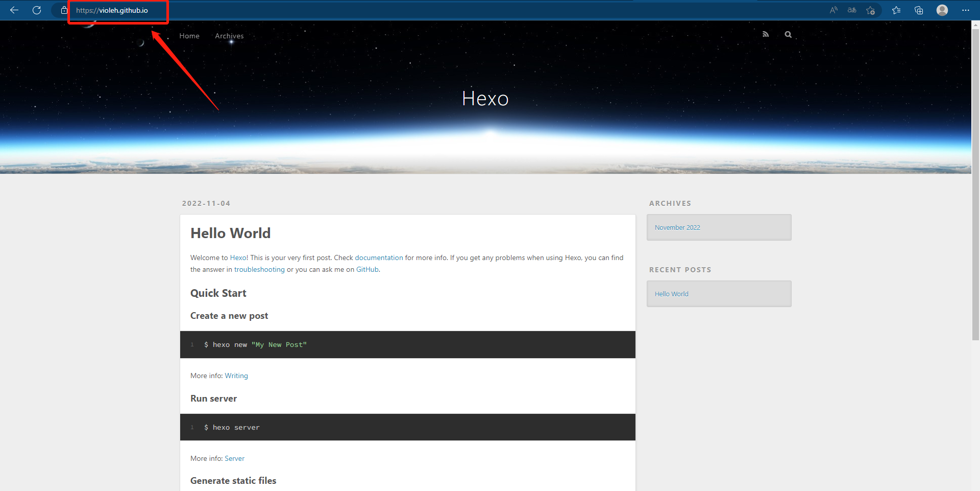Open Hello World under Recent Posts
This screenshot has width=980, height=491.
671,294
